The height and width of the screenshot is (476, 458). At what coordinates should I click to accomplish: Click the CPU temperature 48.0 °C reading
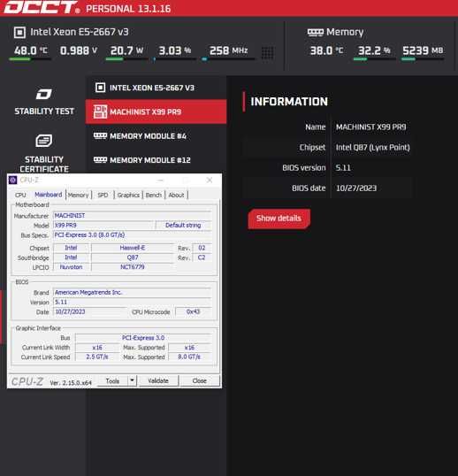30,50
